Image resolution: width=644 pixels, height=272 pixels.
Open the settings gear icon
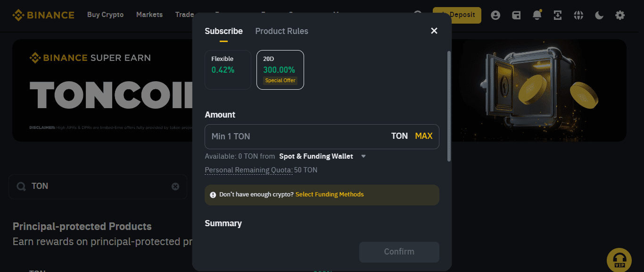point(620,15)
